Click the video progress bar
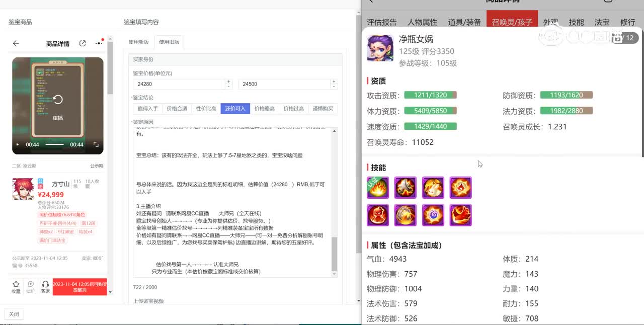644x325 pixels. (x=54, y=145)
